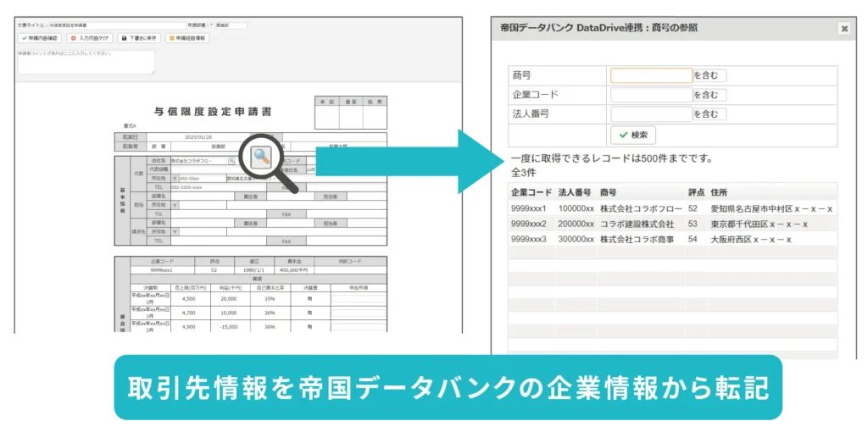Close the 商号の参照 dialog with the X
Image resolution: width=868 pixels, height=432 pixels.
(844, 29)
